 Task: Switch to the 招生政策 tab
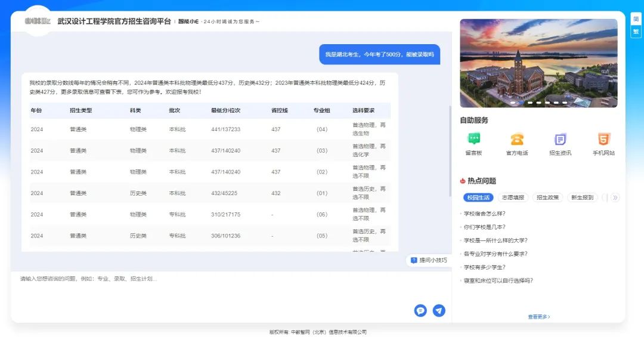(x=547, y=197)
